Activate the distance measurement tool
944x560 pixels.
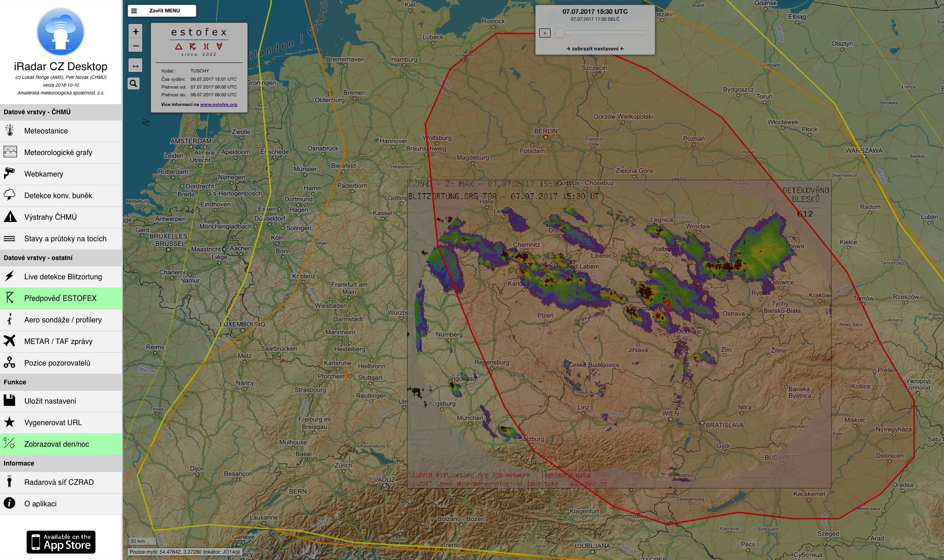(135, 66)
